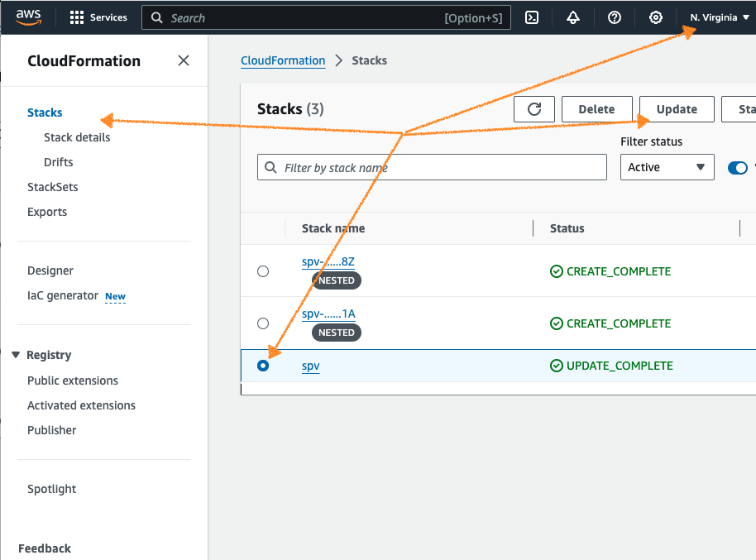Open Stack details in the sidebar
The width and height of the screenshot is (756, 560).
coord(77,137)
